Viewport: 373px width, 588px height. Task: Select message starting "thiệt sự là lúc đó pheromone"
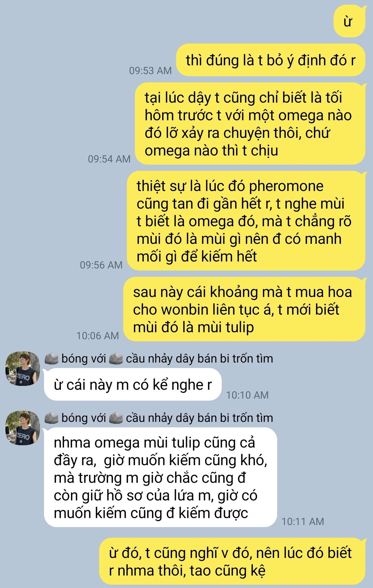pos(246,221)
